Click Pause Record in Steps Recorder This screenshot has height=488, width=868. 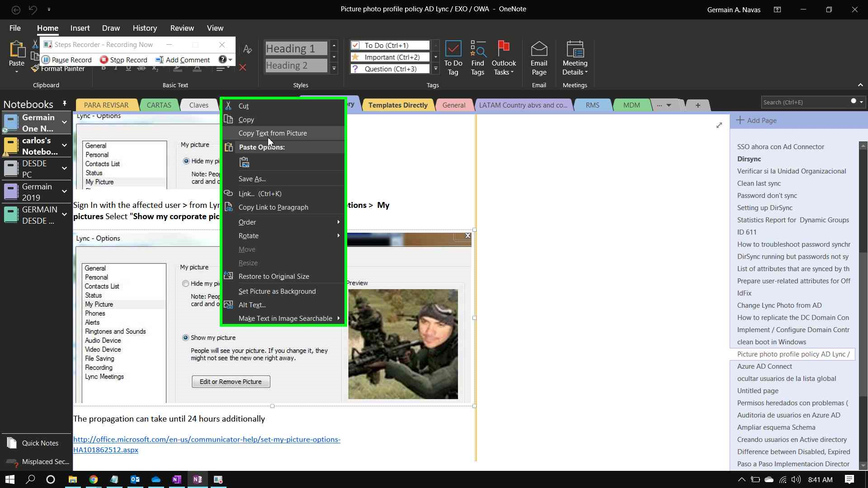pos(67,60)
